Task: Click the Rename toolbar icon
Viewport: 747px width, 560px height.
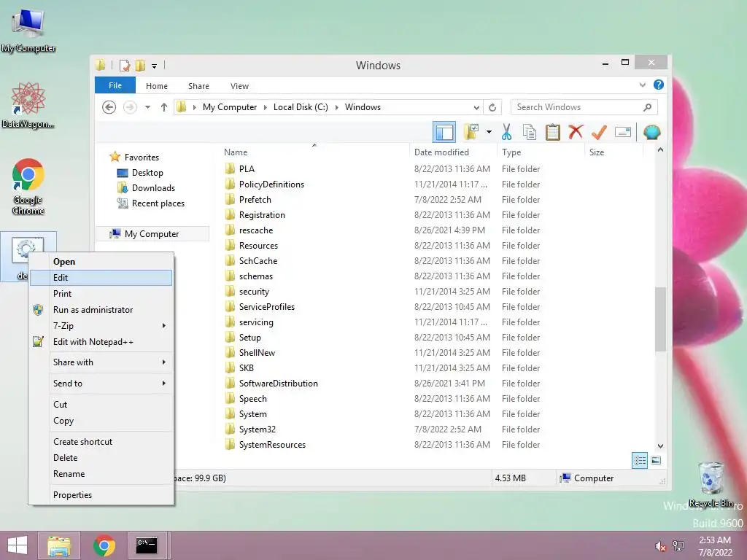Action: pos(623,133)
